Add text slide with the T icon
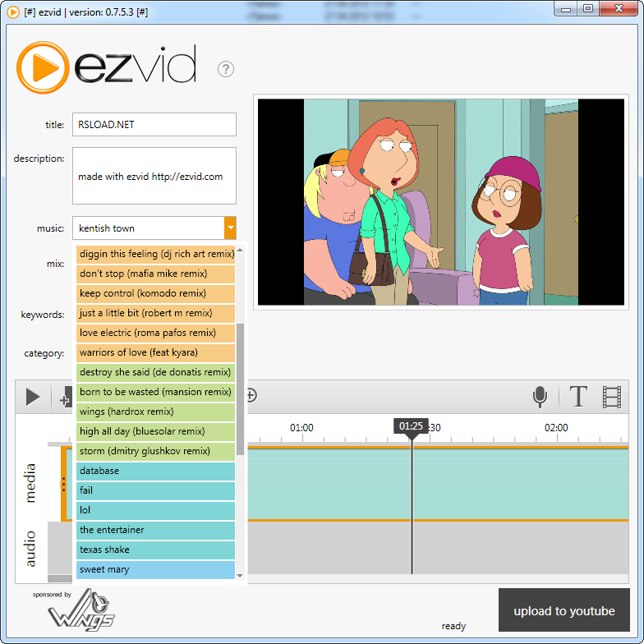 578,397
